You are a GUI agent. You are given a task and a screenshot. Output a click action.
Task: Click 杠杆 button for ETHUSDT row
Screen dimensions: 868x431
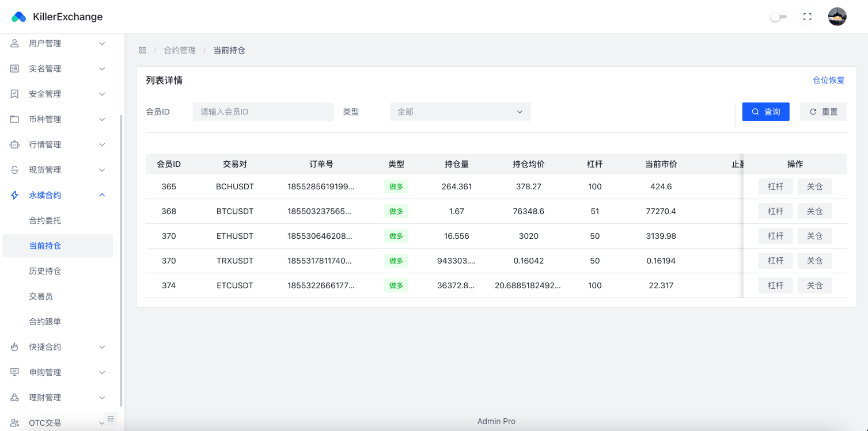point(775,236)
